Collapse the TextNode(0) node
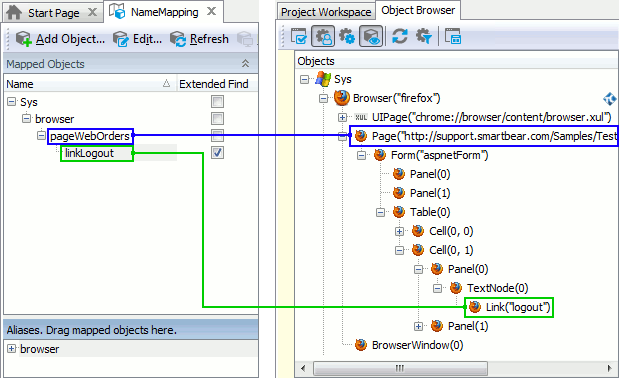 pyautogui.click(x=437, y=288)
